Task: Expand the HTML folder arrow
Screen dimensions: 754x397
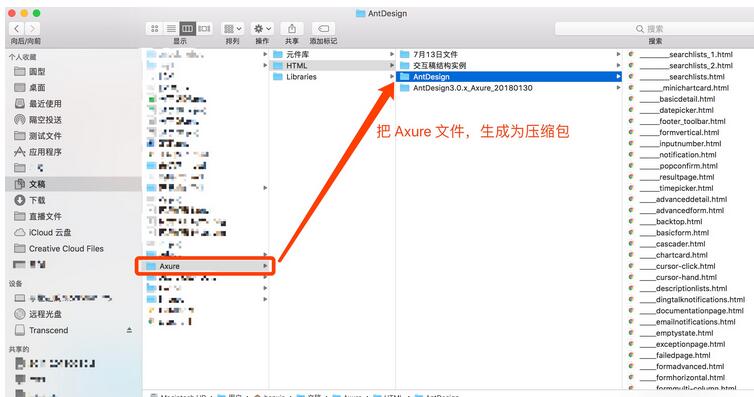Action: click(392, 65)
